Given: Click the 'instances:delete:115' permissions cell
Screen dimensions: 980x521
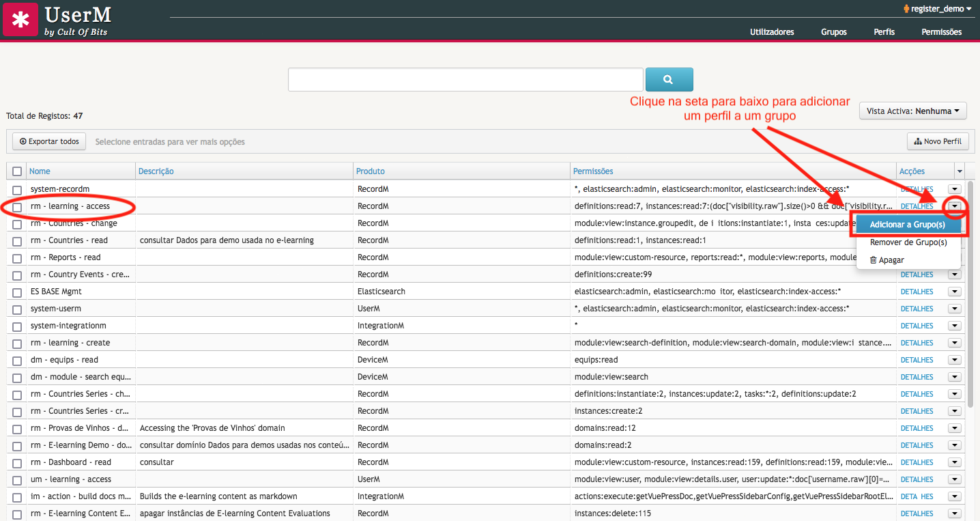Looking at the screenshot, I should (612, 513).
